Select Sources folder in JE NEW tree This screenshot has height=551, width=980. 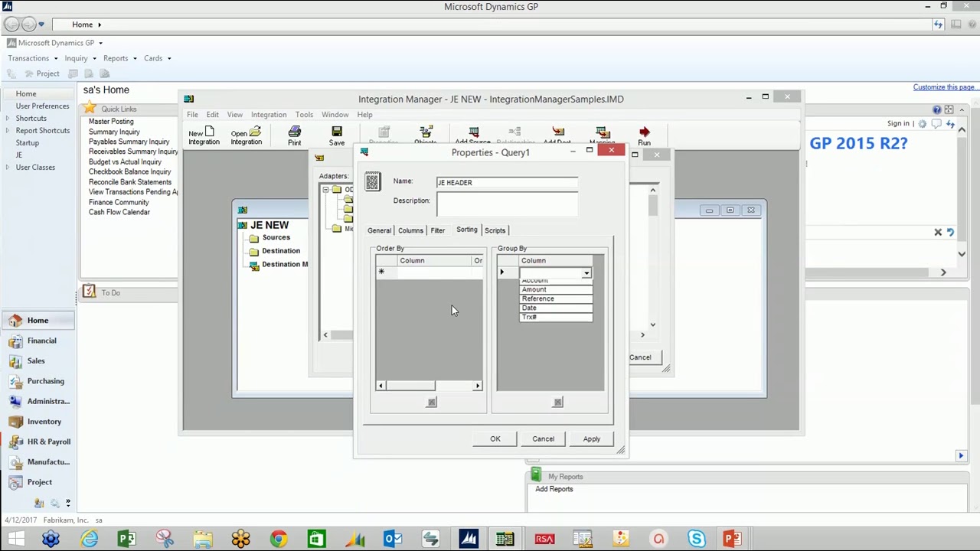(x=276, y=237)
